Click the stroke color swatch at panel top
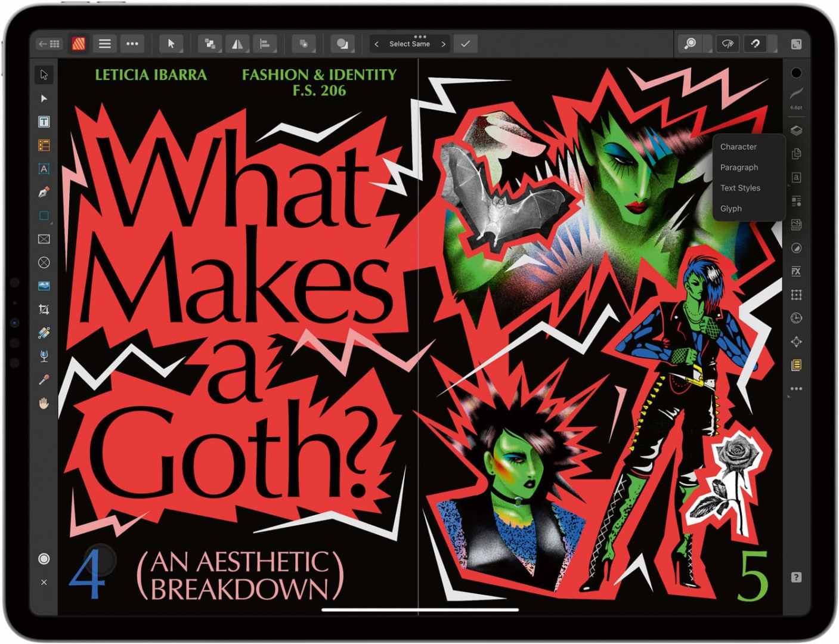839x644 pixels. tap(796, 72)
